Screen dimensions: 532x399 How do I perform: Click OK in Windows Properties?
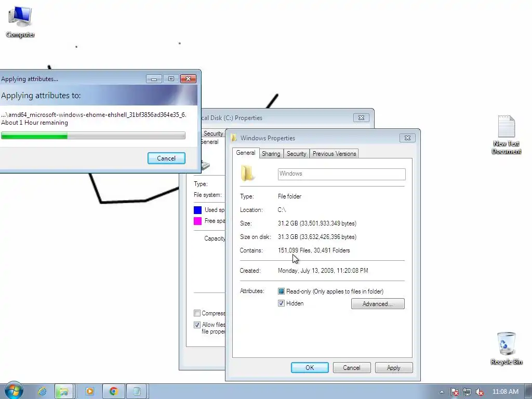[310, 367]
